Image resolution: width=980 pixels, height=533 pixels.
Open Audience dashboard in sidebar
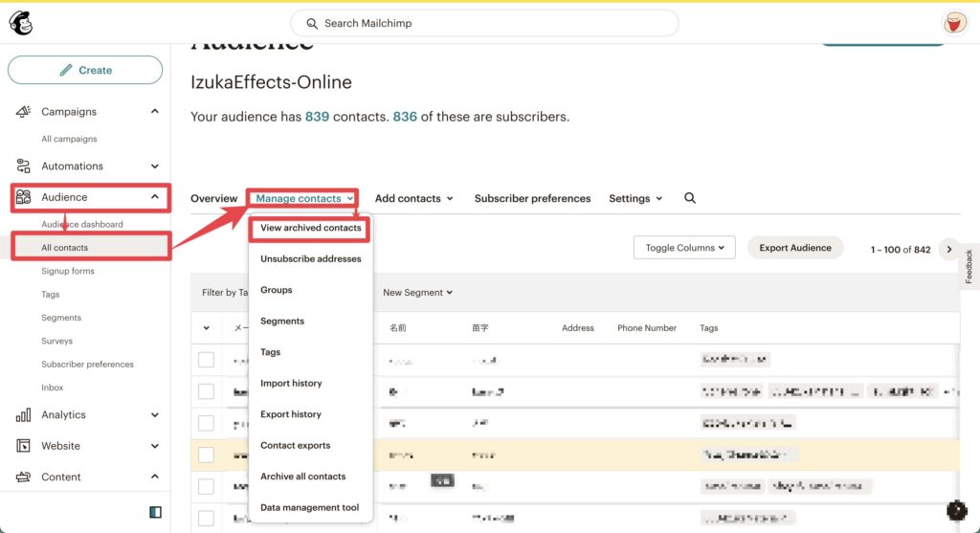82,224
